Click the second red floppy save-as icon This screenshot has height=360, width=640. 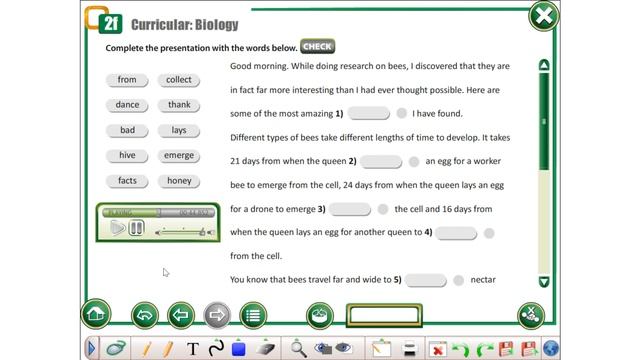coord(529,349)
